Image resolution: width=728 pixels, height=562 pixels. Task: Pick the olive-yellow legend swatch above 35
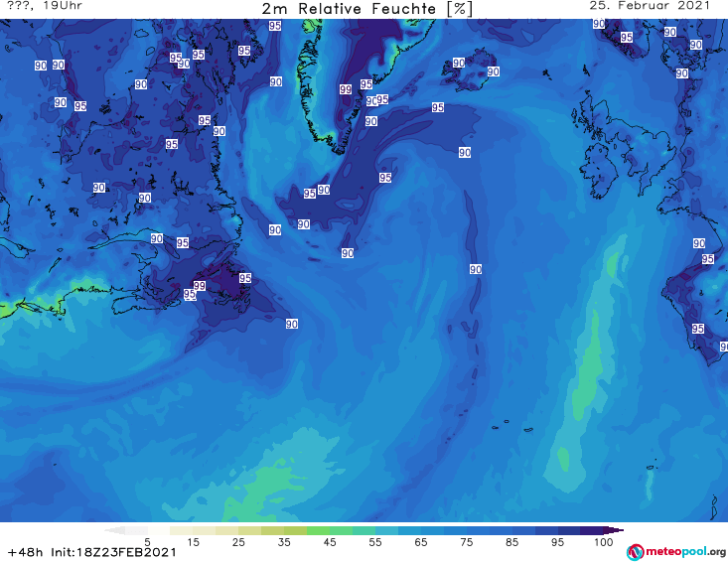[272, 530]
